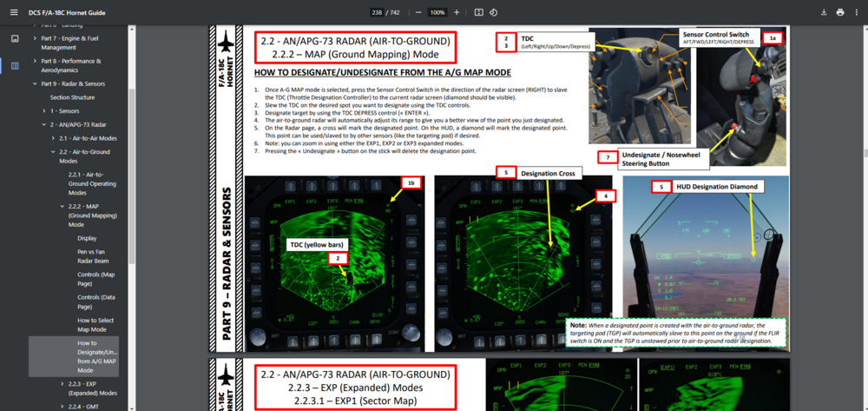
Task: Expand Part 7 - Engine & Fuel Management
Action: point(36,38)
